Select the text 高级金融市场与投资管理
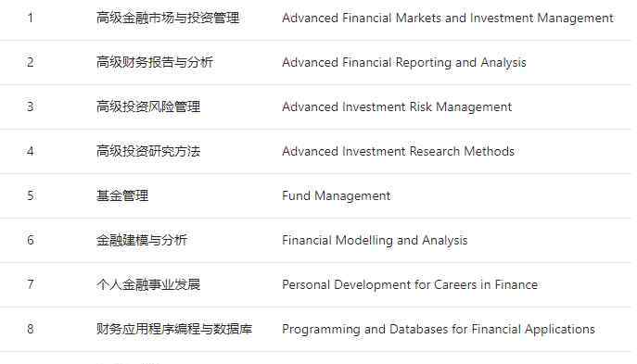Viewport: 637px width, 364px height. [168, 18]
